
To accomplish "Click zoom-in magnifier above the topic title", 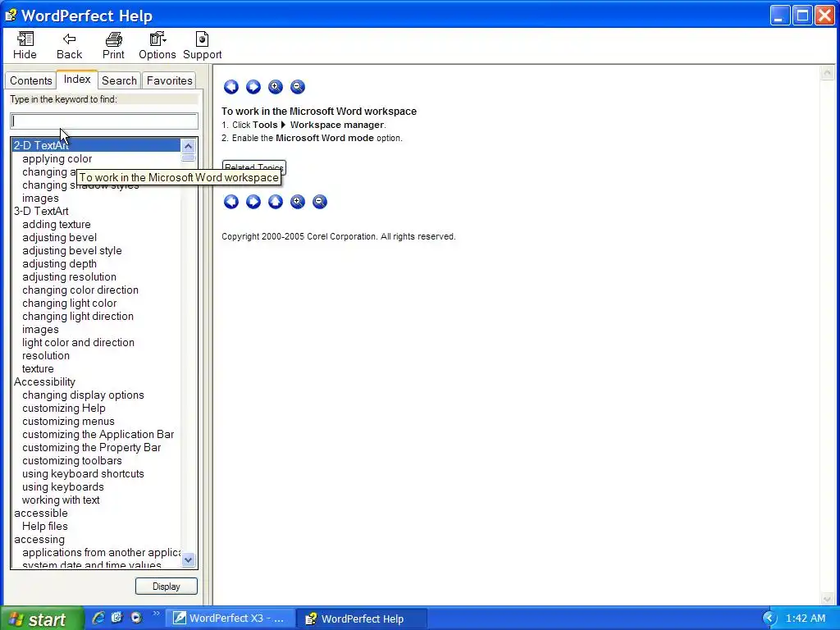I will (x=276, y=87).
